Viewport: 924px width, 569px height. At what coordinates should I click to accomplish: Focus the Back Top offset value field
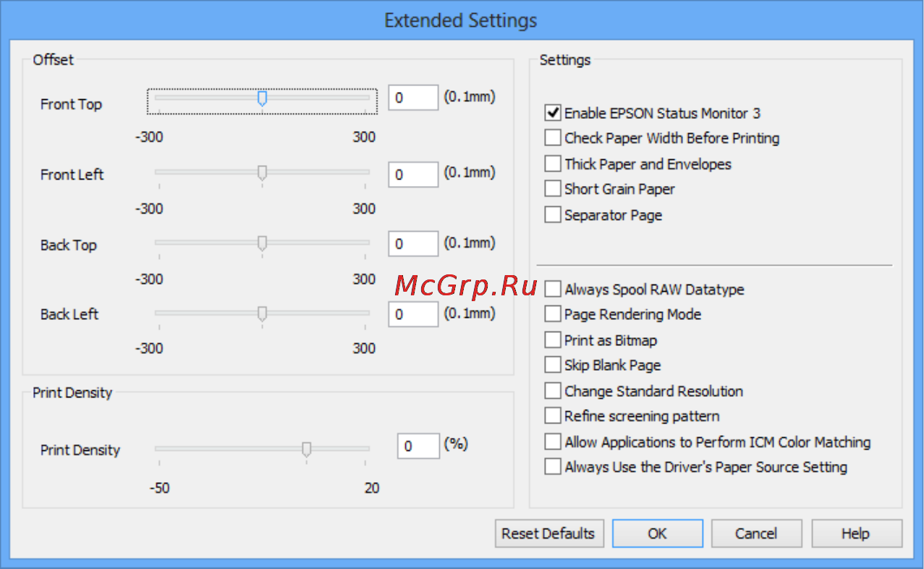coord(413,244)
